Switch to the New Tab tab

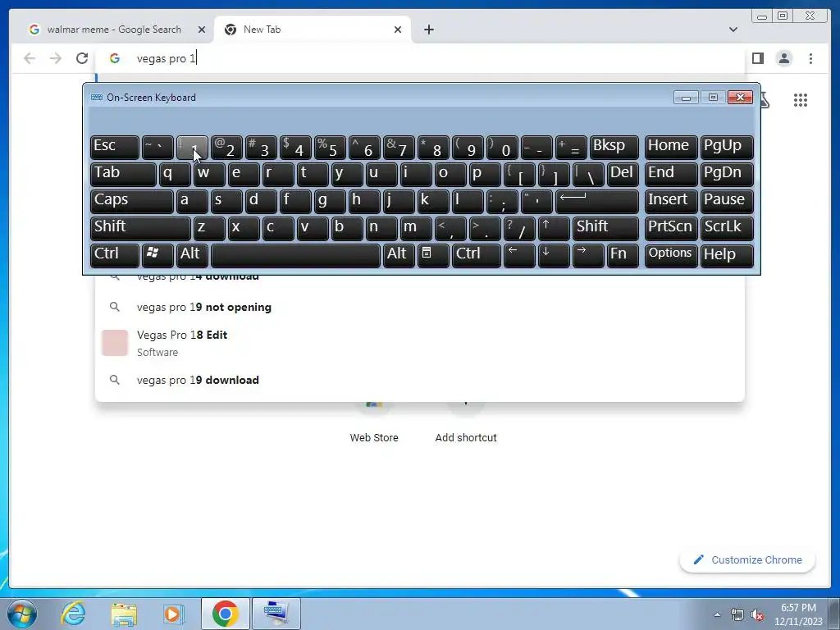coord(313,30)
